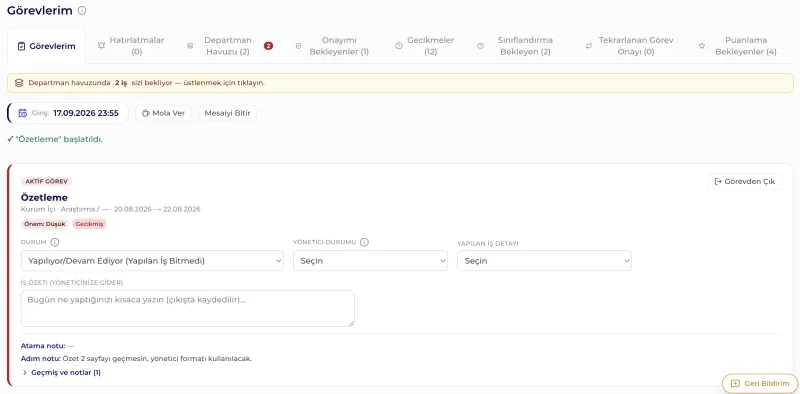This screenshot has width=800, height=394.
Task: Click the Önem: Düşük tag
Action: point(45,224)
